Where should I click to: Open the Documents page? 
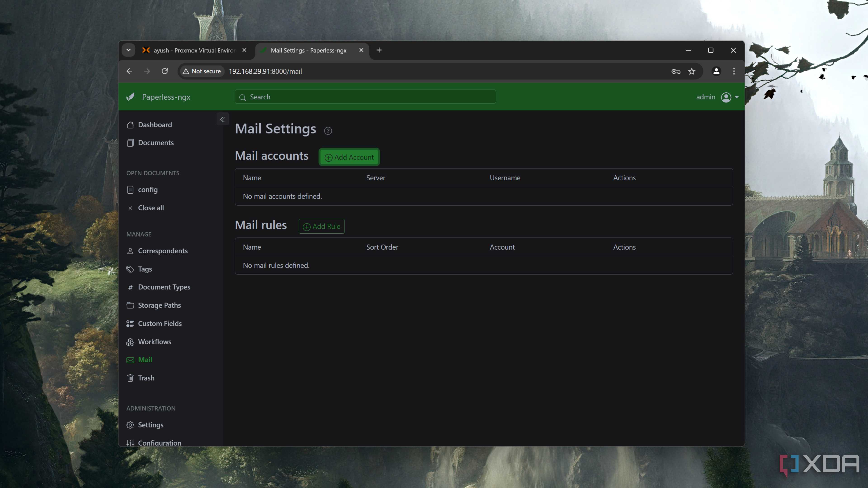pos(156,143)
